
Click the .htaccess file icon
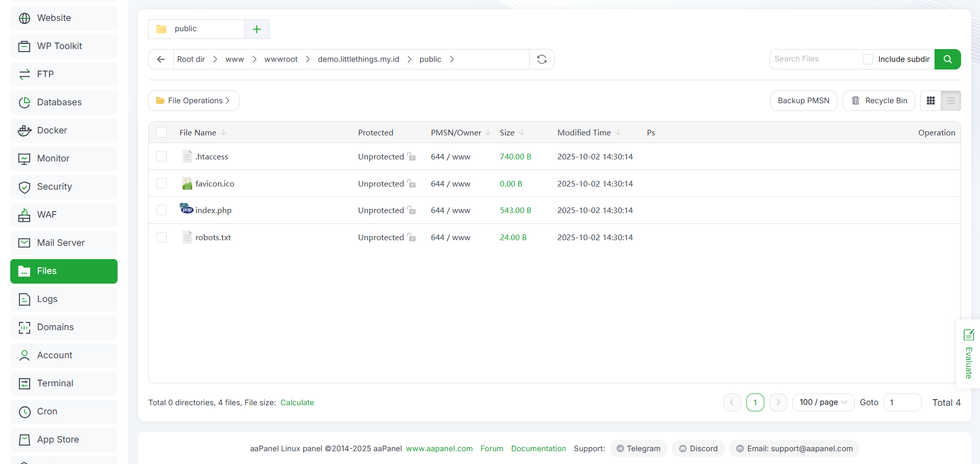click(187, 156)
